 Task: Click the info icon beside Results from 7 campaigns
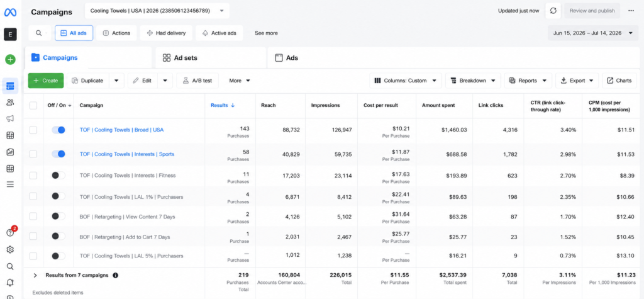pos(116,275)
